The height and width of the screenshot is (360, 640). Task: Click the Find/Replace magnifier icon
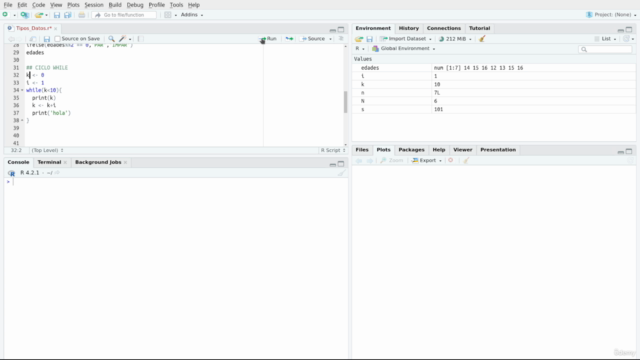click(111, 39)
